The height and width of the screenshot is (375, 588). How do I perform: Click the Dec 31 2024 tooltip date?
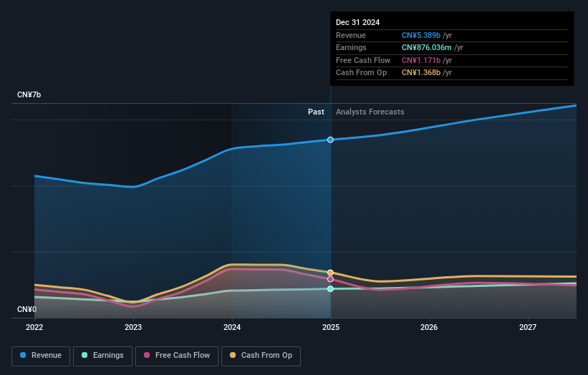tap(358, 22)
